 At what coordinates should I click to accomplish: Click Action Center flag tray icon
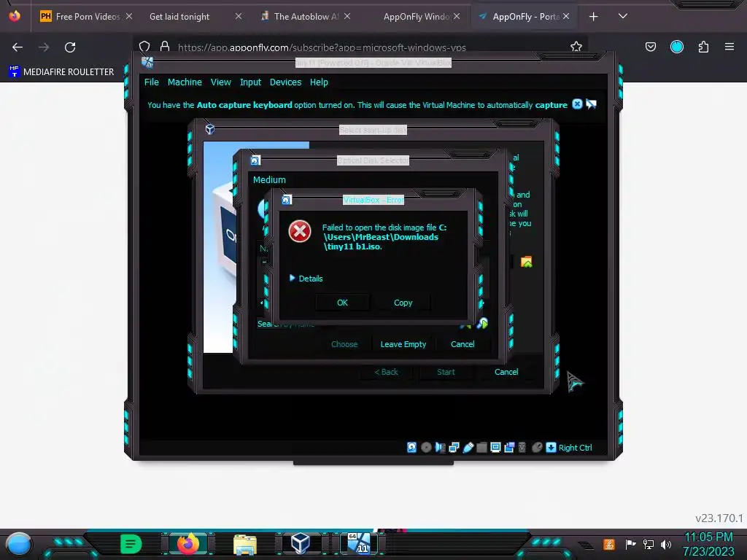click(x=630, y=544)
